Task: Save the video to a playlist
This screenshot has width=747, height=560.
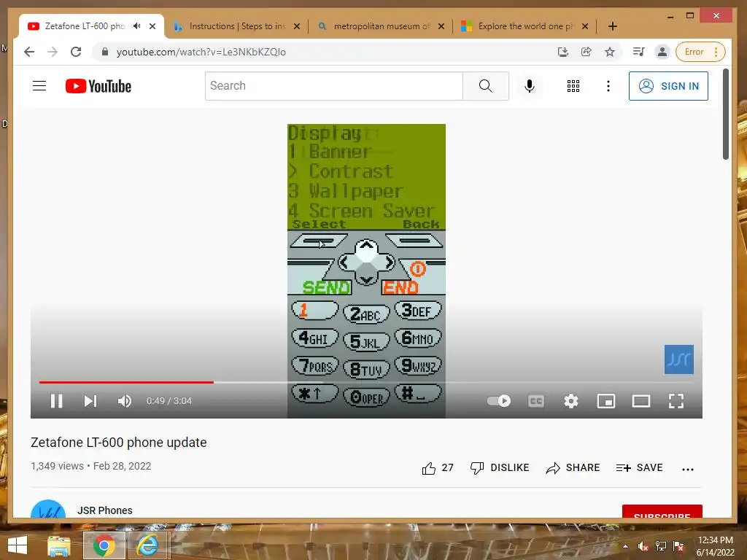Action: [x=639, y=468]
